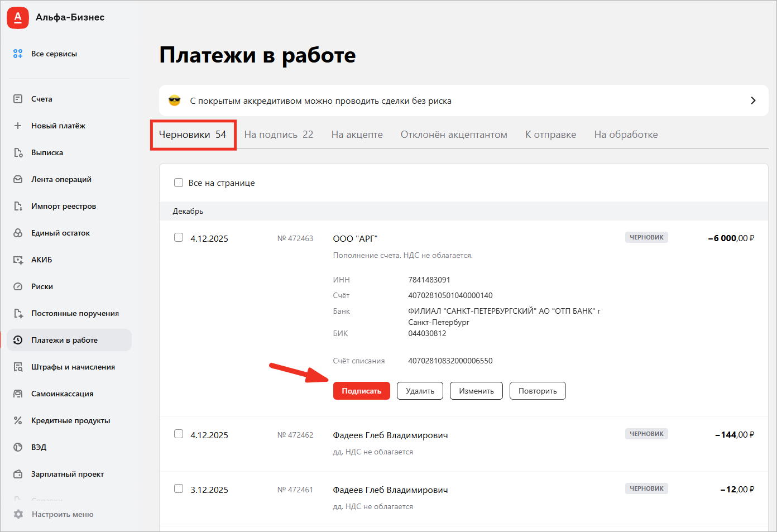The image size is (777, 532).
Task: Click the Удалить button
Action: [420, 391]
